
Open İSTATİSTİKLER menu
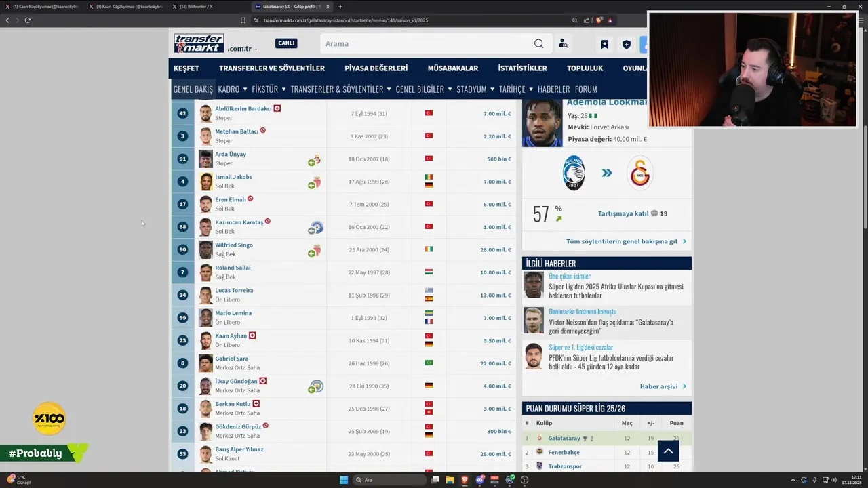[522, 68]
